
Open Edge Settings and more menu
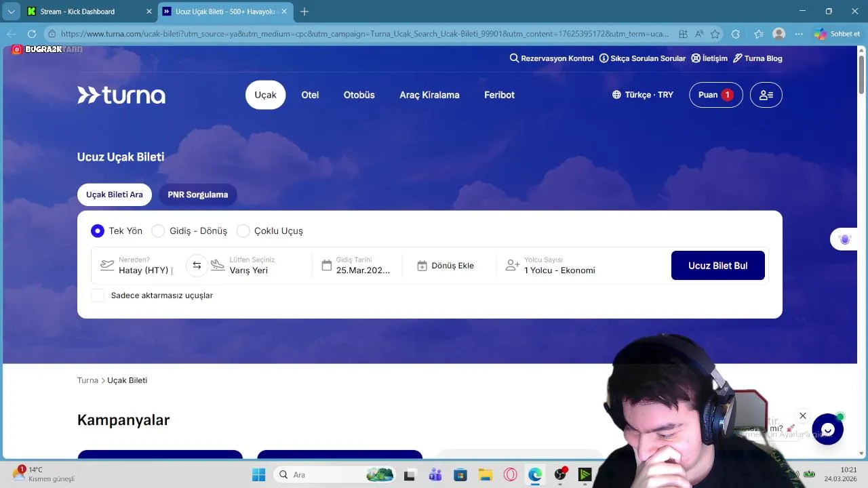(x=800, y=34)
